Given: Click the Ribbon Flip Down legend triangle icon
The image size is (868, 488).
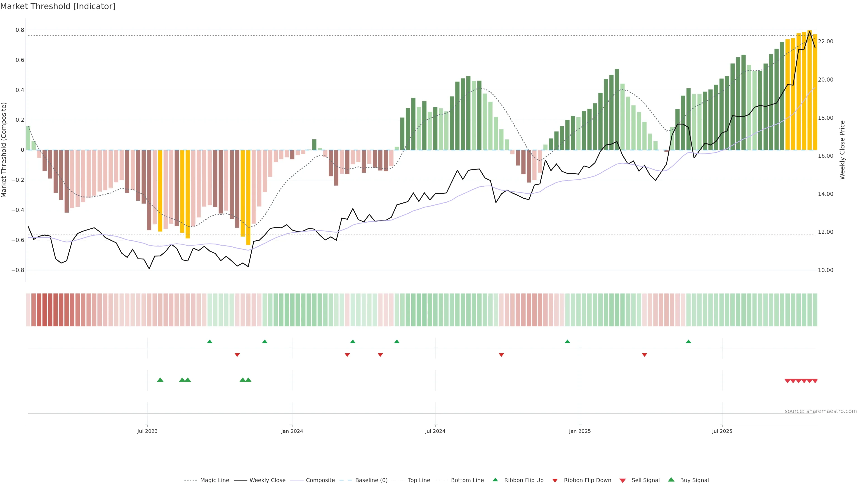Looking at the screenshot, I should pos(555,480).
